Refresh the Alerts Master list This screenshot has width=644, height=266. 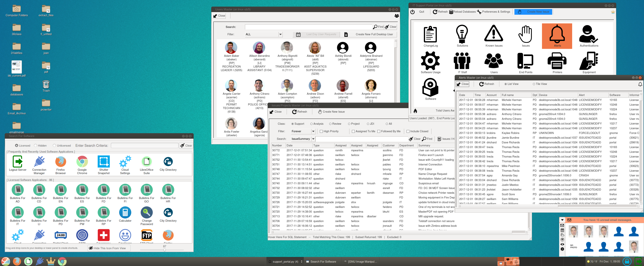click(487, 84)
